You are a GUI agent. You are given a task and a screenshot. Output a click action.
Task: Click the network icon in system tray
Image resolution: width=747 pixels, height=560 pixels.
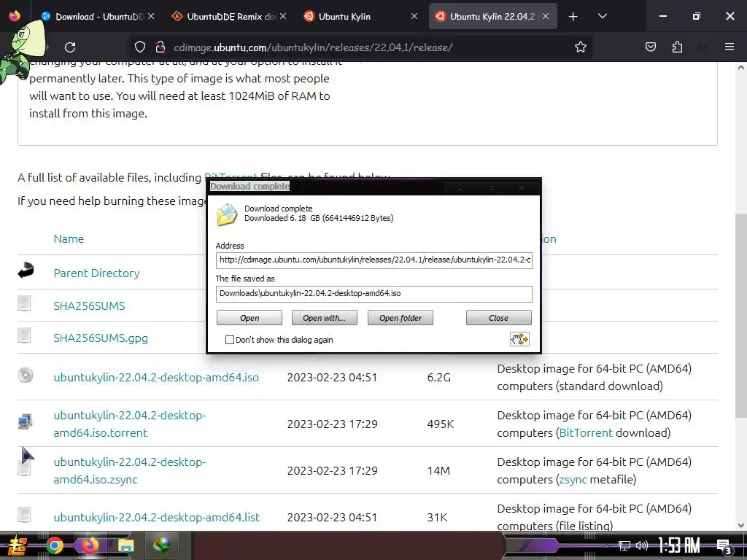[x=624, y=545]
